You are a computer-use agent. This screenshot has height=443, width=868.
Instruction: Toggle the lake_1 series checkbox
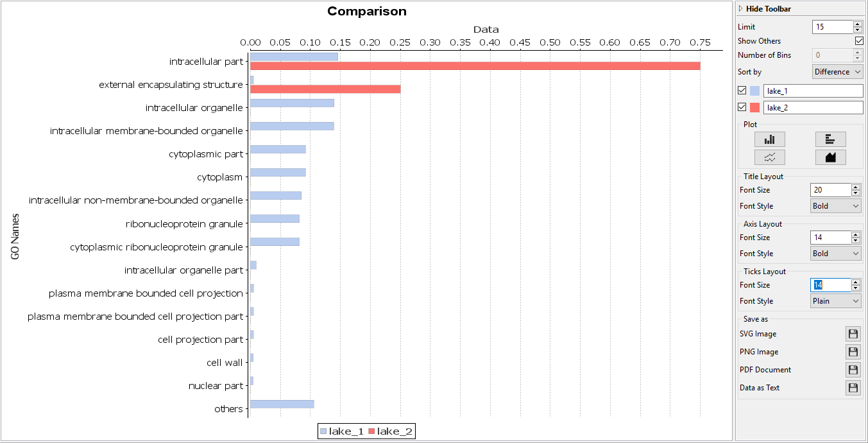[x=742, y=91]
